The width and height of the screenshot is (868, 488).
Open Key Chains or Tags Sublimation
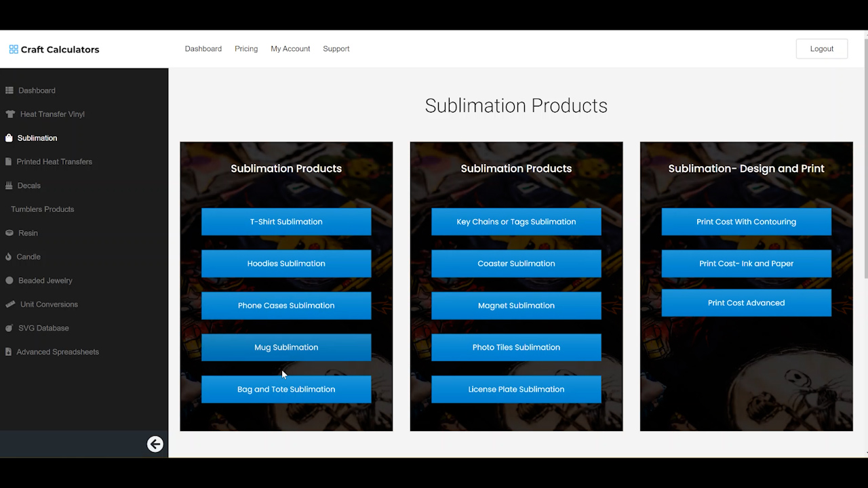(516, 222)
